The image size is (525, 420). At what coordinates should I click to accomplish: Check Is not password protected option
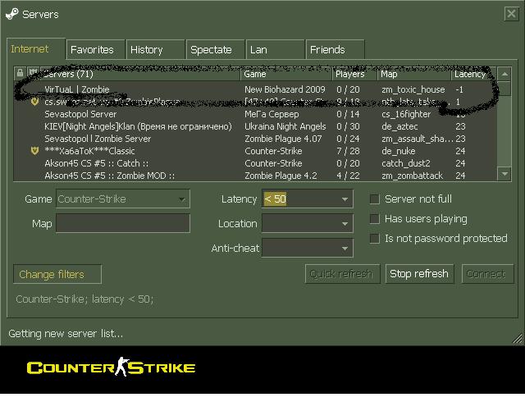click(x=374, y=239)
